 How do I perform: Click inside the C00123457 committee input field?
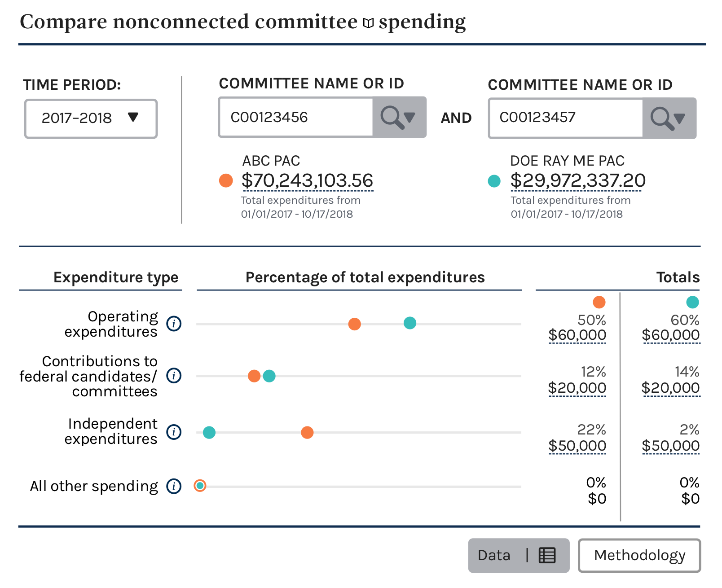pyautogui.click(x=566, y=118)
